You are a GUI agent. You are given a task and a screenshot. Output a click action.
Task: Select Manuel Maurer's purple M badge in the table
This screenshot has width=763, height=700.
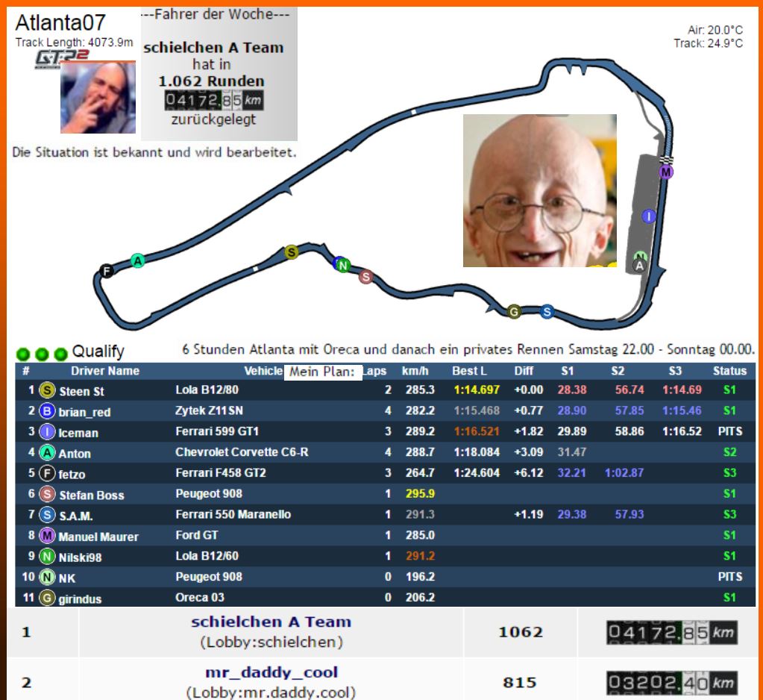pyautogui.click(x=47, y=535)
